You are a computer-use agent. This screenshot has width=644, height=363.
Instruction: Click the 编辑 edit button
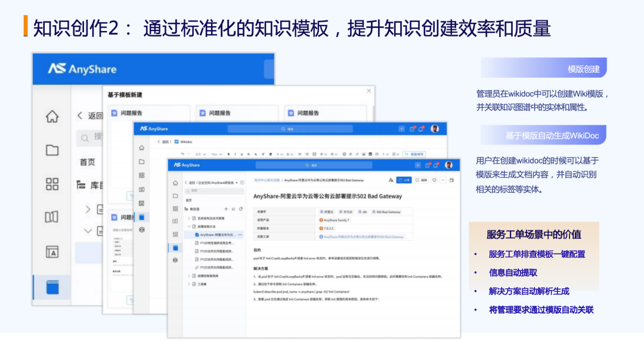[422, 180]
